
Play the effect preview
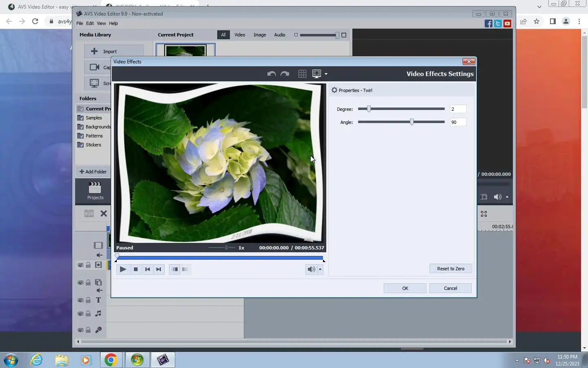click(123, 269)
